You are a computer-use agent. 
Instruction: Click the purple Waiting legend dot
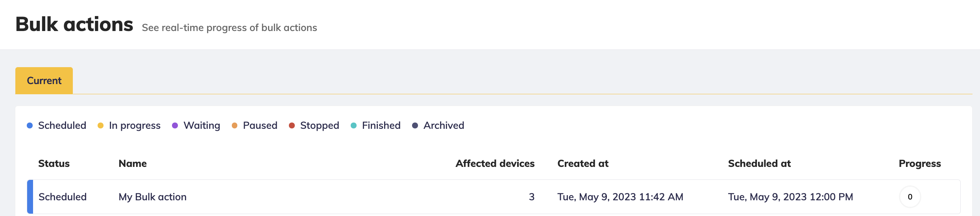tap(175, 126)
